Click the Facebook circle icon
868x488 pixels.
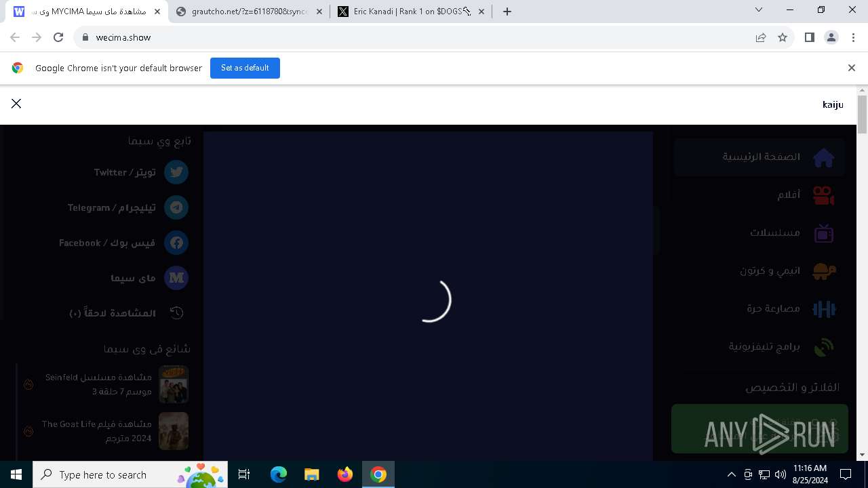point(176,243)
